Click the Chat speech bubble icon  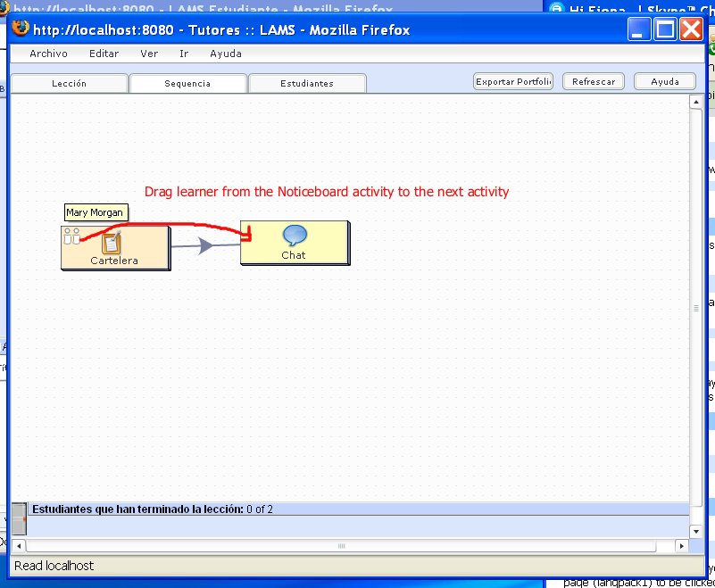[x=295, y=236]
